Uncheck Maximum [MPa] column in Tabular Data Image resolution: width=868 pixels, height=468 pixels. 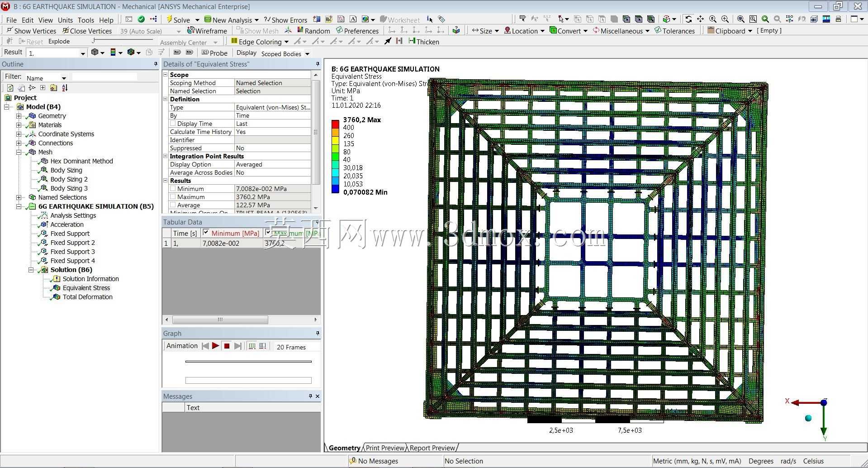click(x=268, y=233)
